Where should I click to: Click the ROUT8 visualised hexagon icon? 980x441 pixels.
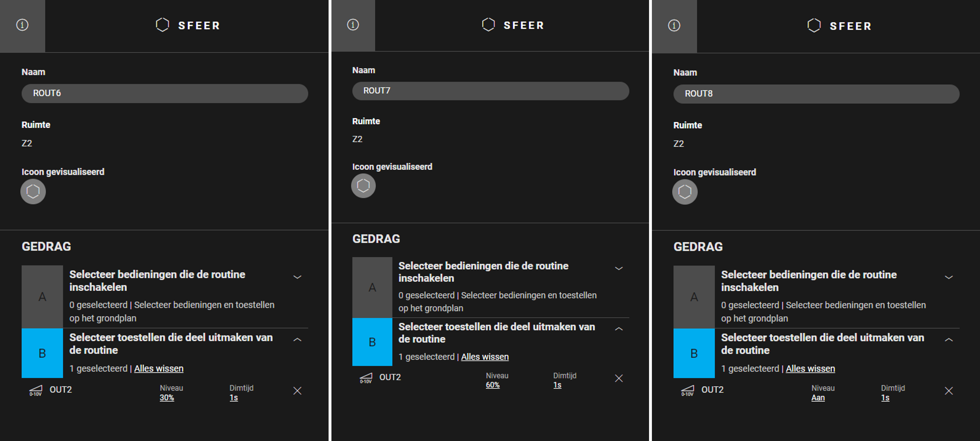(685, 192)
